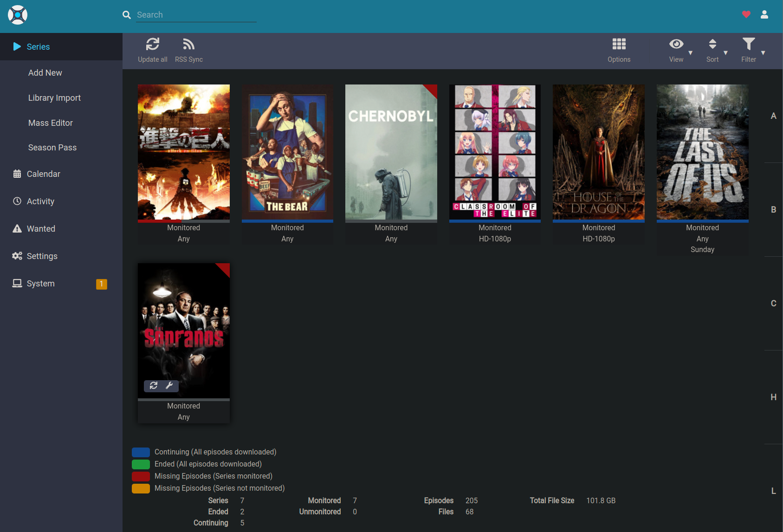Click the green Ended legend swatch
This screenshot has width=783, height=532.
[x=141, y=464]
